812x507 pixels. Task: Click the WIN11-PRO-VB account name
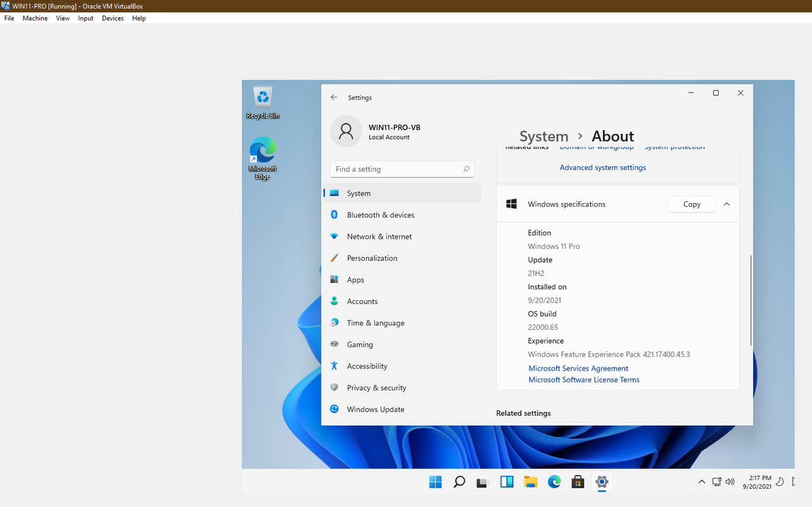pyautogui.click(x=395, y=127)
